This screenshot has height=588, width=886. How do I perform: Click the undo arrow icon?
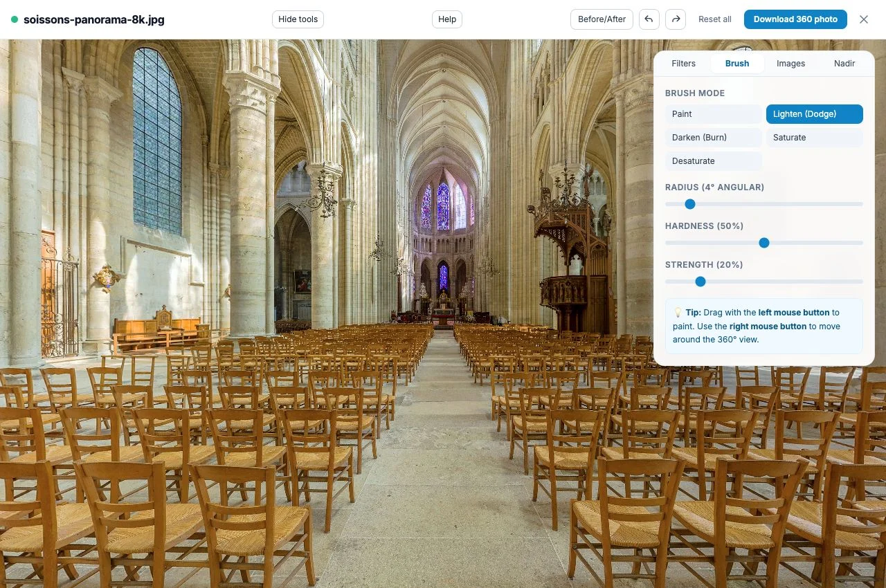coord(649,19)
